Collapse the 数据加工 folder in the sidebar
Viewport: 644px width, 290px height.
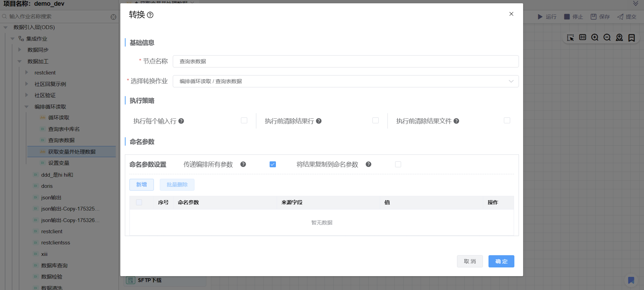[19, 61]
